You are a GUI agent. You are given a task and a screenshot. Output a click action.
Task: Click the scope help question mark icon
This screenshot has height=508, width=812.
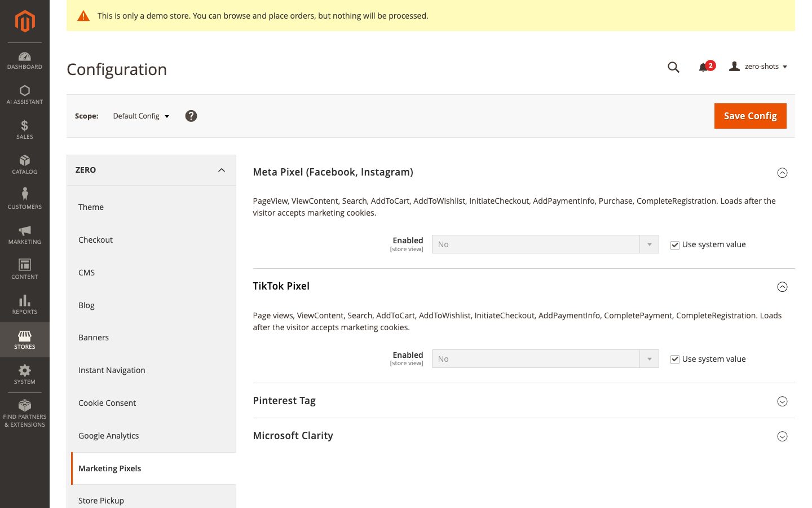coord(191,116)
